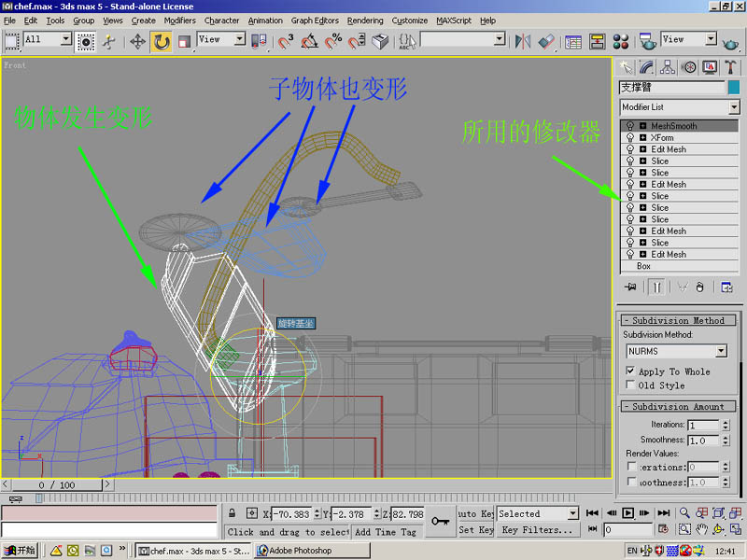Open the File menu

click(9, 21)
